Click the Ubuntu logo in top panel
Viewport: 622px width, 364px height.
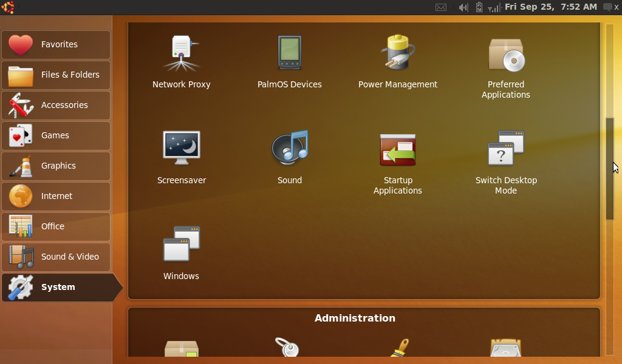point(7,7)
